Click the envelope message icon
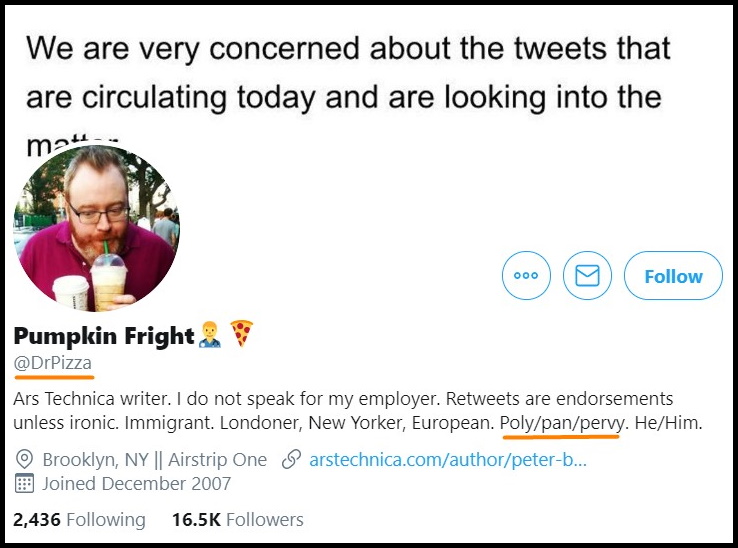Viewport: 738px width, 548px height. [587, 276]
